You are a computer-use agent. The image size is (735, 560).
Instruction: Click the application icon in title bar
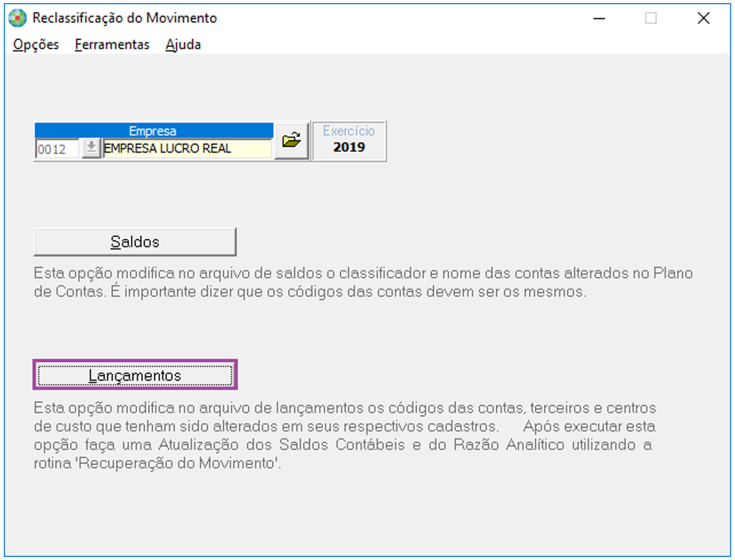18,18
